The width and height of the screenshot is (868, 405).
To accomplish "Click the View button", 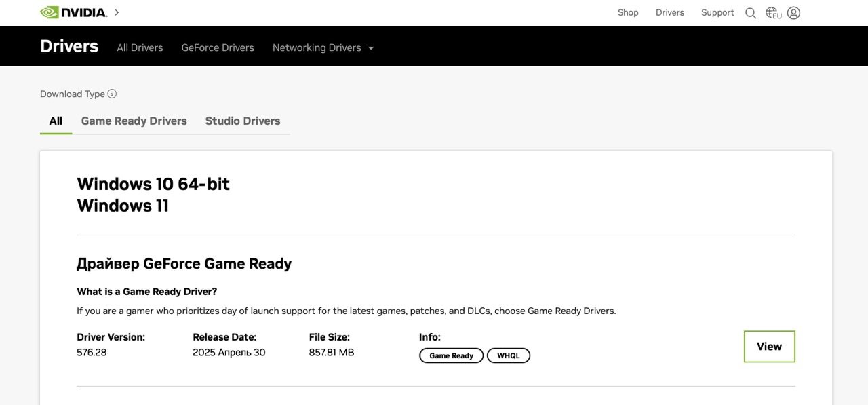I will click(769, 347).
